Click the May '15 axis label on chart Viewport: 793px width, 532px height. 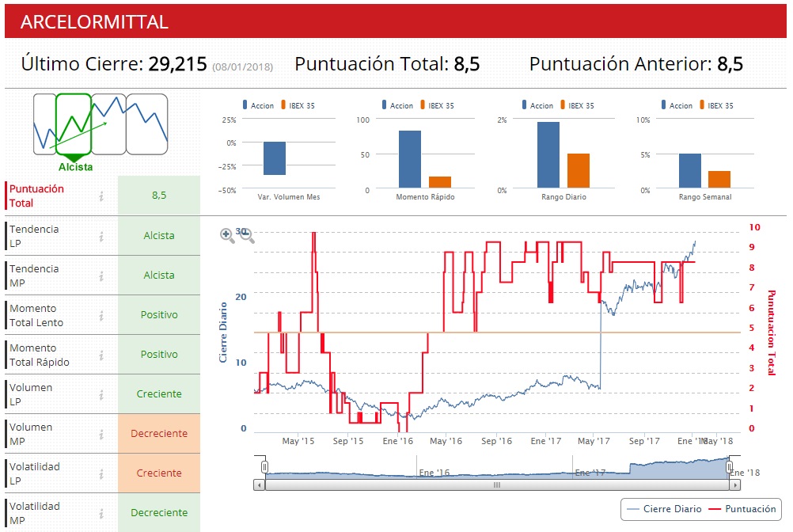coord(298,441)
